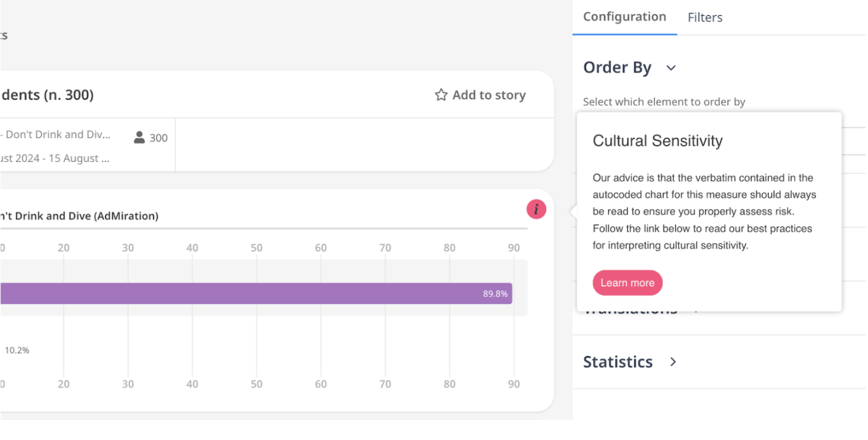Click the info icon on the chart
The image size is (868, 440).
[x=536, y=210]
